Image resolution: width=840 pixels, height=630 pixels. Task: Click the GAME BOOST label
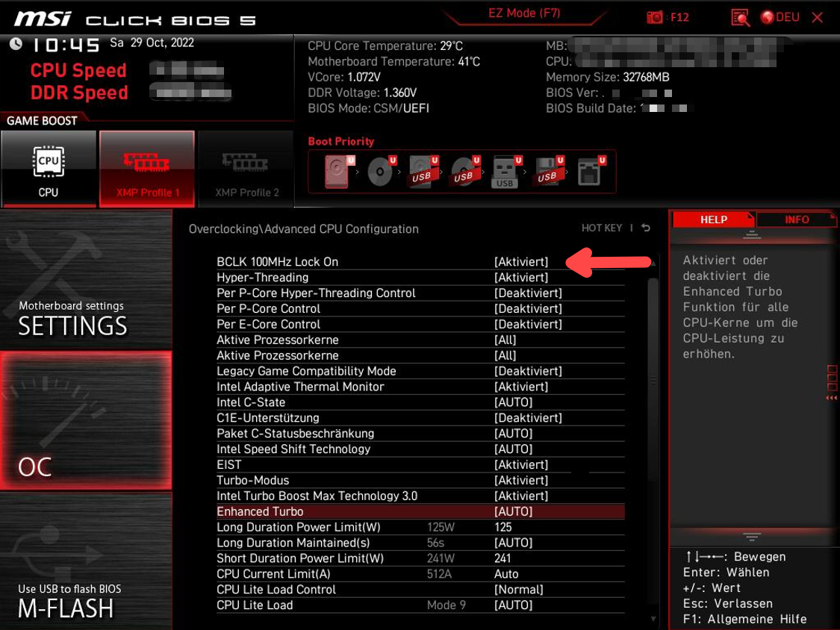tap(42, 120)
